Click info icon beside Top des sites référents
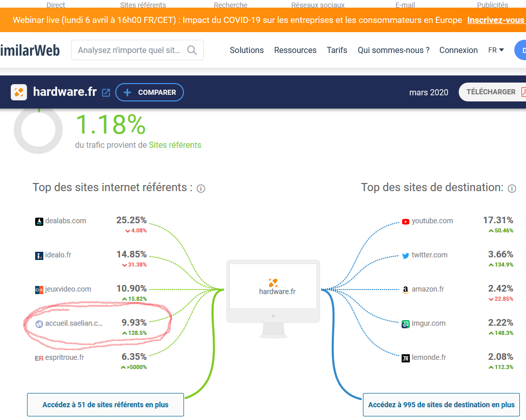This screenshot has width=526, height=420. tap(201, 189)
